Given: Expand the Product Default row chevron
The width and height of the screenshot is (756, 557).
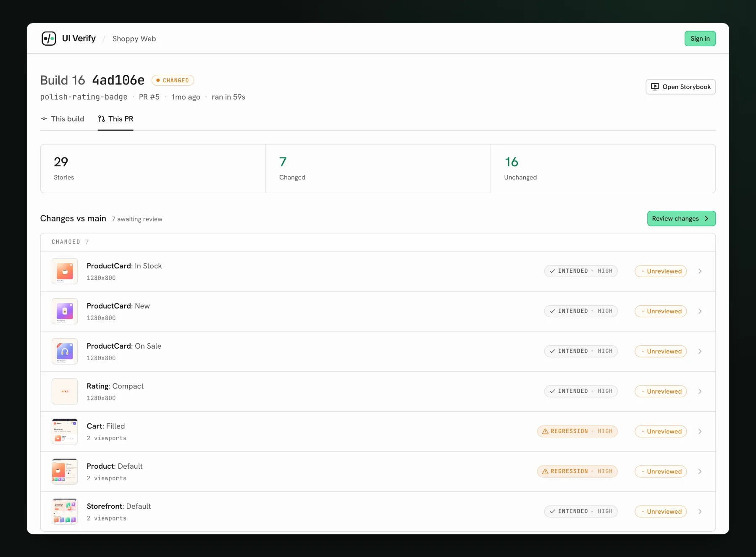Looking at the screenshot, I should (x=700, y=471).
